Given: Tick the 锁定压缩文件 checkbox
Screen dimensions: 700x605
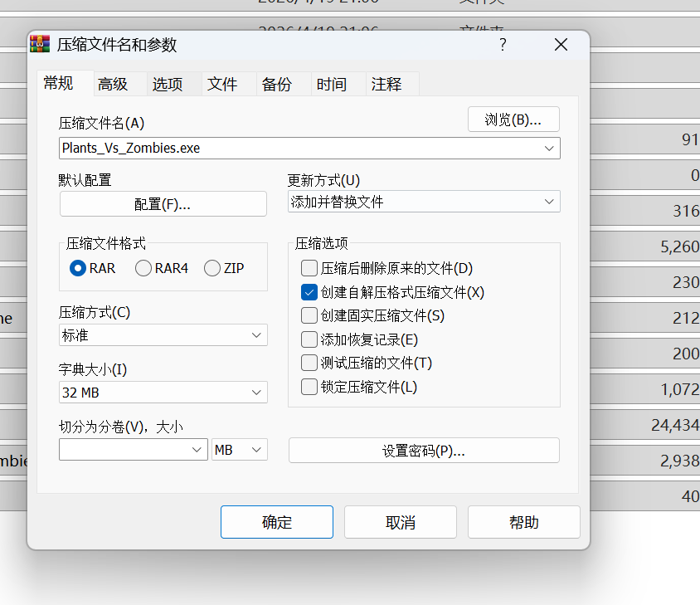Looking at the screenshot, I should [309, 387].
